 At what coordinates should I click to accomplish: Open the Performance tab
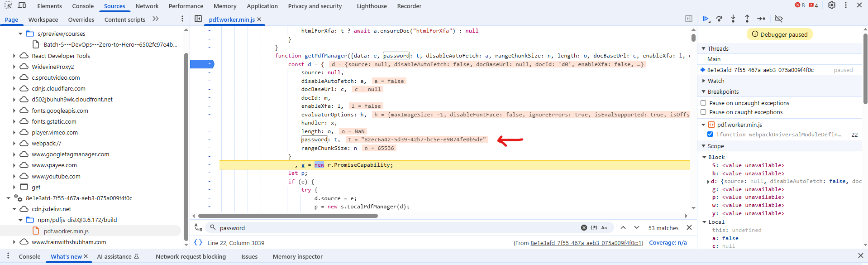(x=186, y=6)
